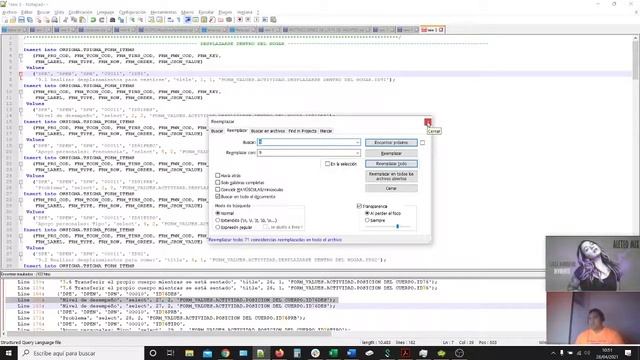
Task: Open Word from the taskbar
Action: click(x=351, y=353)
